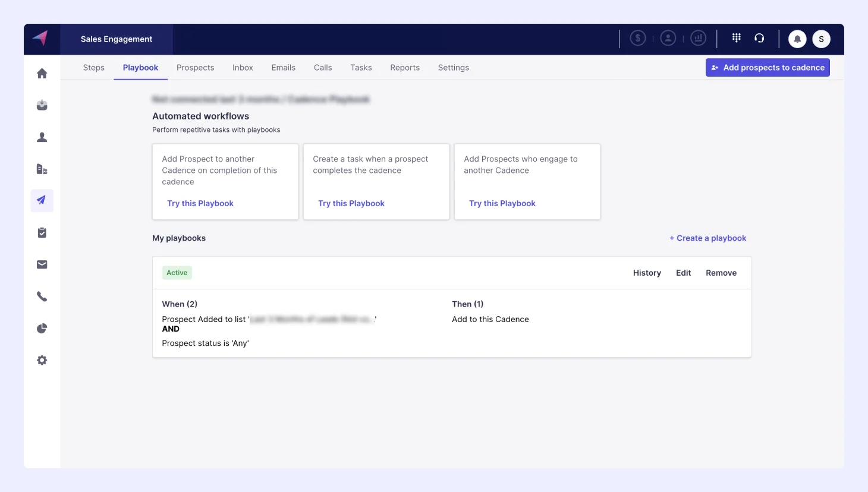This screenshot has width=868, height=492.
Task: Open the S profile avatar menu
Action: [x=821, y=38]
